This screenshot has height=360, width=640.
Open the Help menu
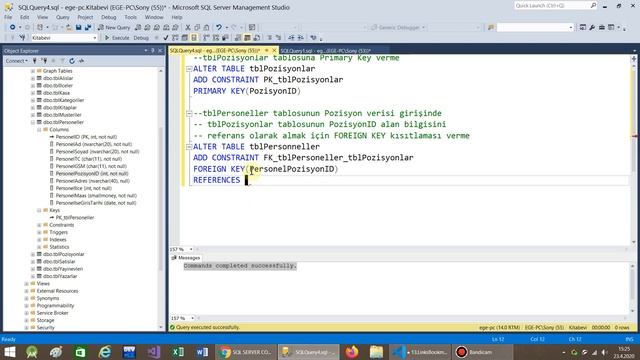coord(177,17)
